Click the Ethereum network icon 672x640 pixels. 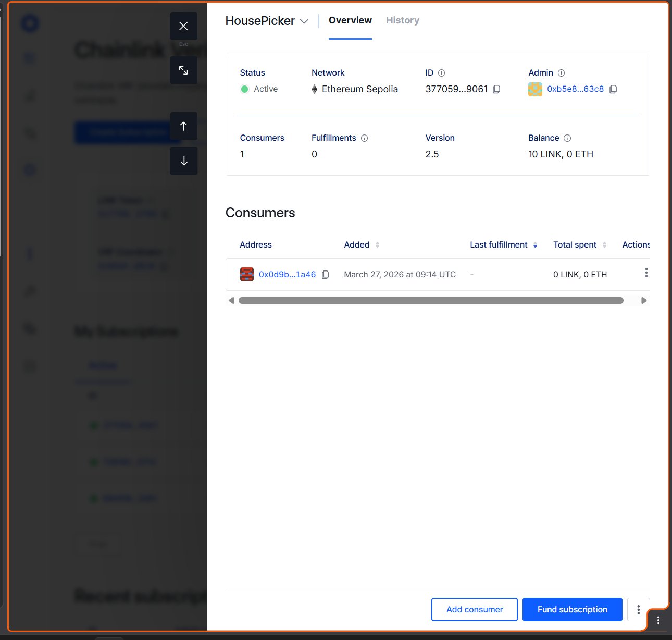tap(315, 89)
